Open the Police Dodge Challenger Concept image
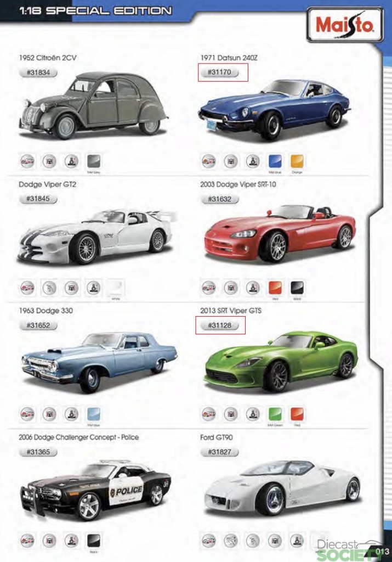 pyautogui.click(x=96, y=488)
